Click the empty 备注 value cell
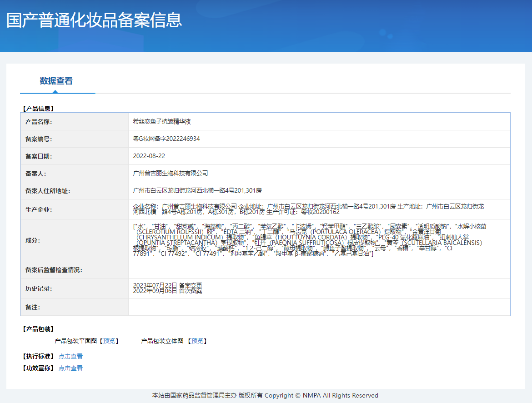This screenshot has height=403, width=532. [318, 307]
